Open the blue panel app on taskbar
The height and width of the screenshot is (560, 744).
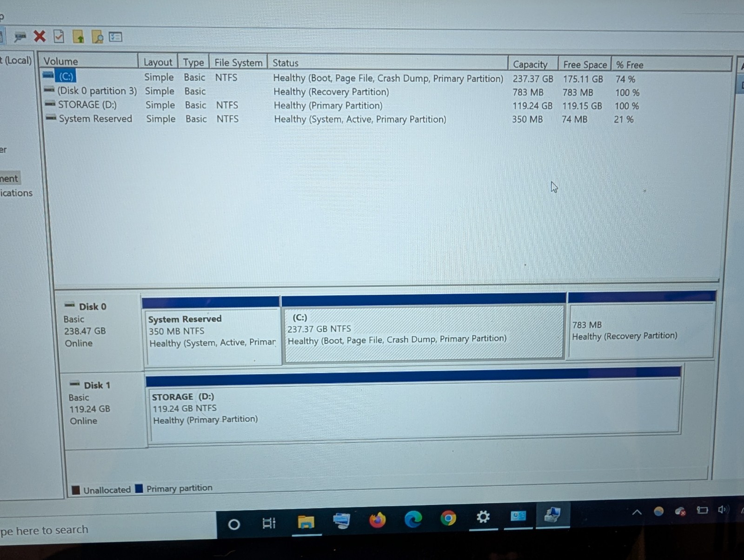[x=518, y=515]
